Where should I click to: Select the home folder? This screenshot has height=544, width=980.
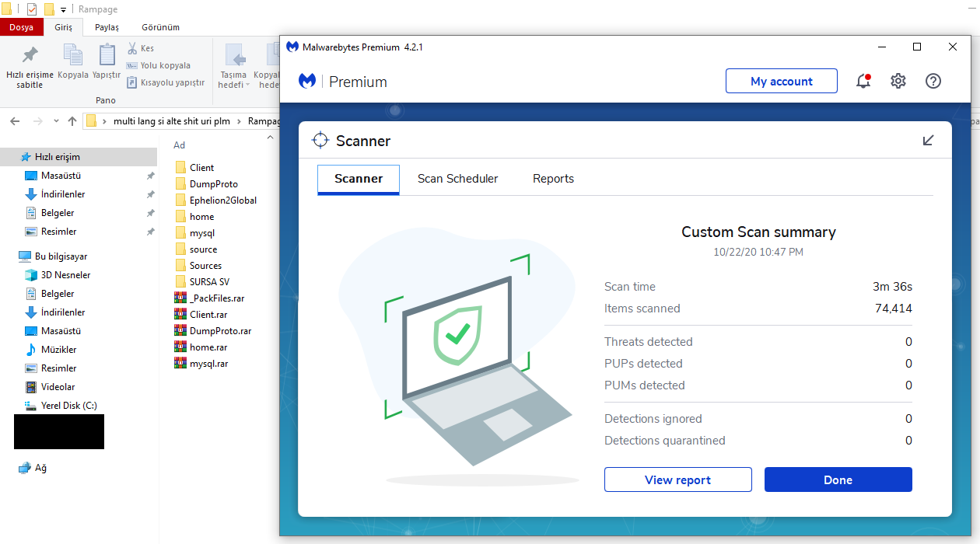pyautogui.click(x=194, y=217)
